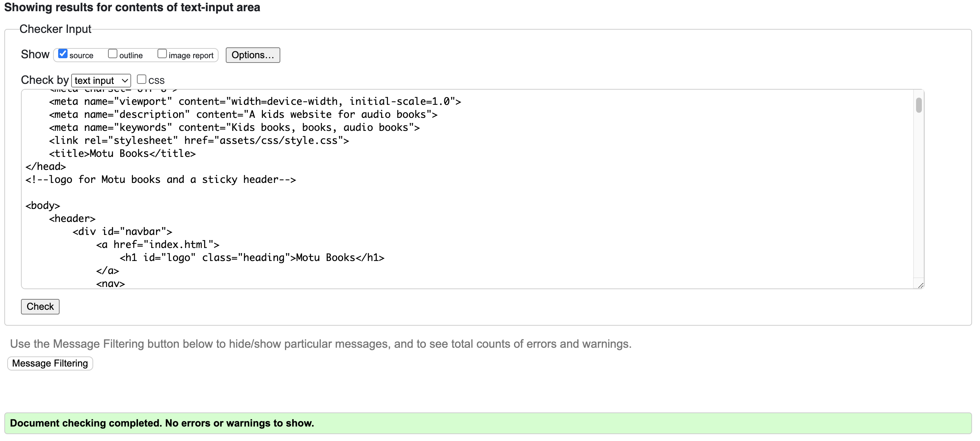Open Message Filtering
980x441 pixels.
click(x=50, y=363)
